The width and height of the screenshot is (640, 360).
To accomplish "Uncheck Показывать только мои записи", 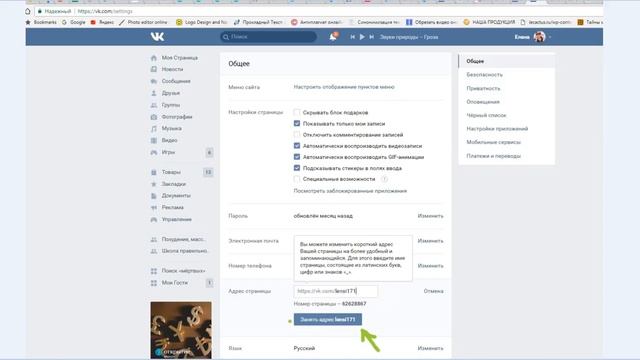I will click(x=297, y=123).
